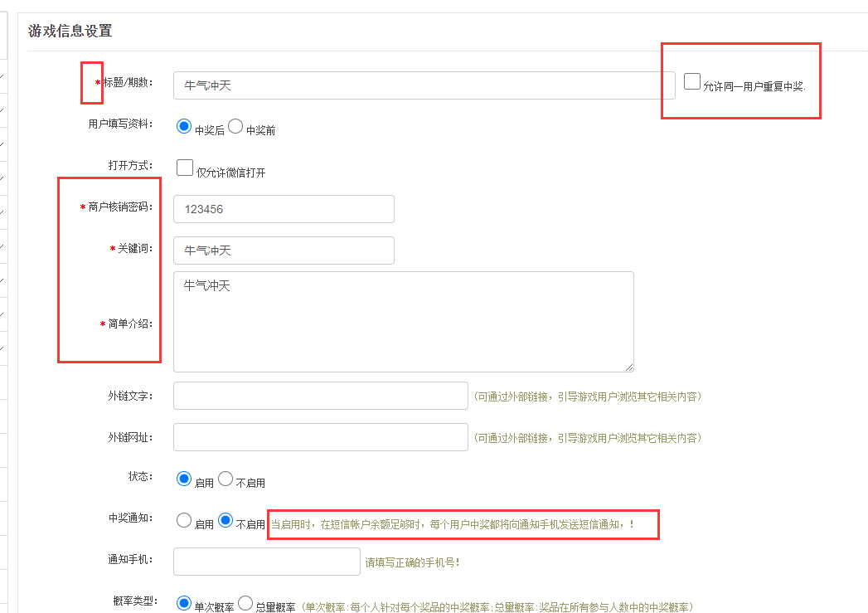
Task: Click the 商户核销密码 field containing 123456
Action: (284, 209)
